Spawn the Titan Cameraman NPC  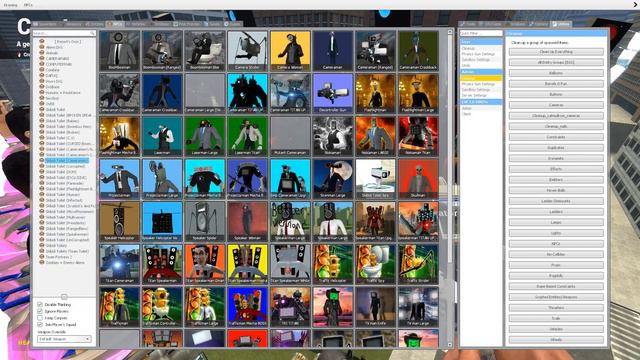tap(119, 264)
